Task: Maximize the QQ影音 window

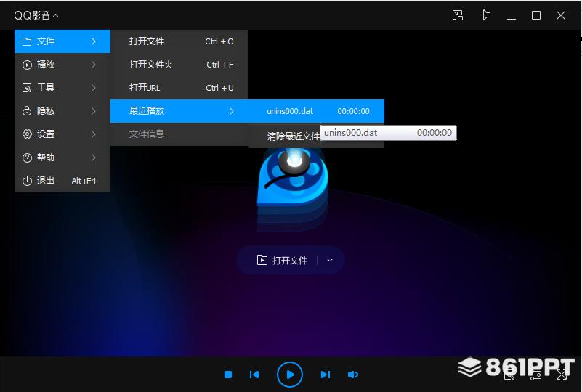Action: click(x=536, y=15)
